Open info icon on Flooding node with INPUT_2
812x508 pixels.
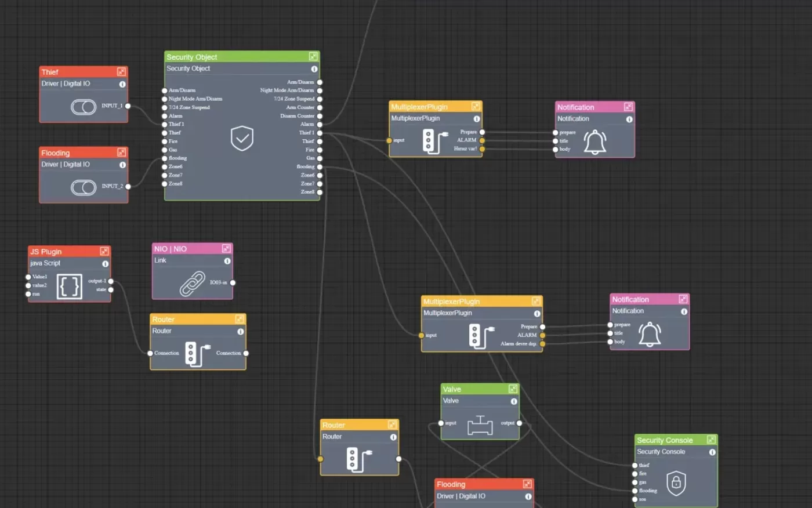[122, 165]
